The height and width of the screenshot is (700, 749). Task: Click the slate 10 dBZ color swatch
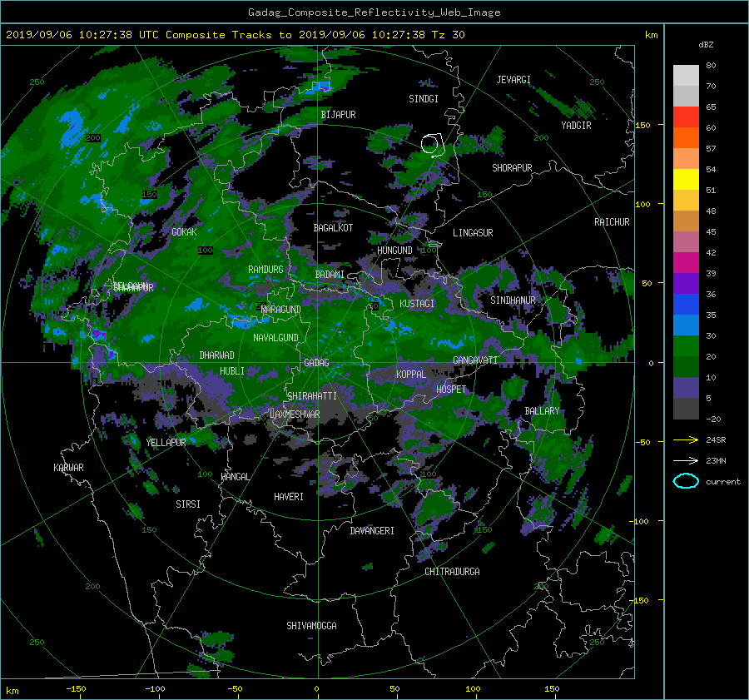coord(686,388)
